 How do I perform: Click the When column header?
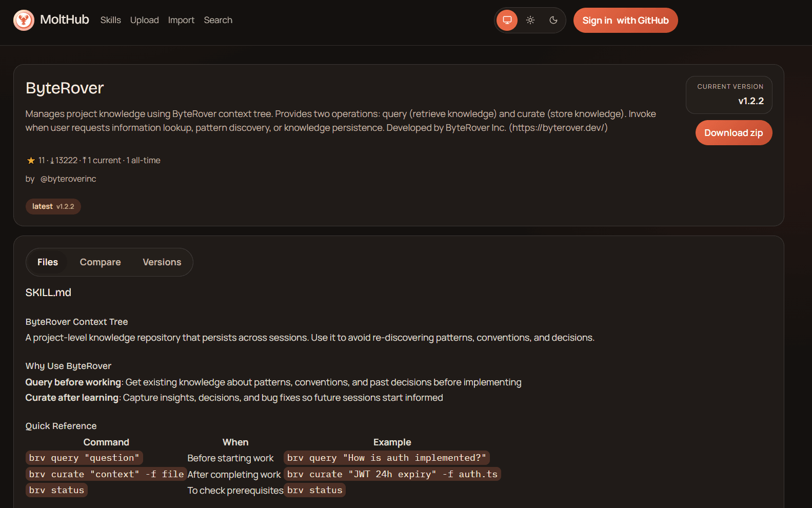pos(235,442)
